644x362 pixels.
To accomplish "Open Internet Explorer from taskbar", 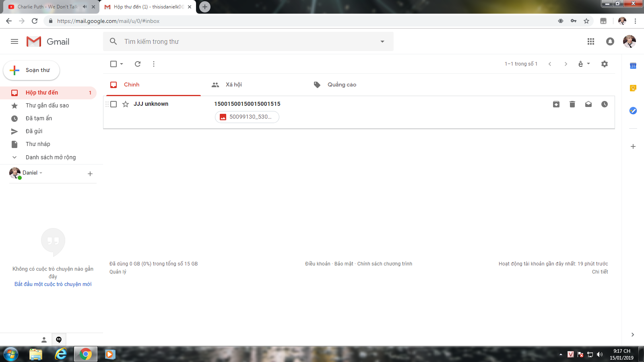I will [x=61, y=354].
